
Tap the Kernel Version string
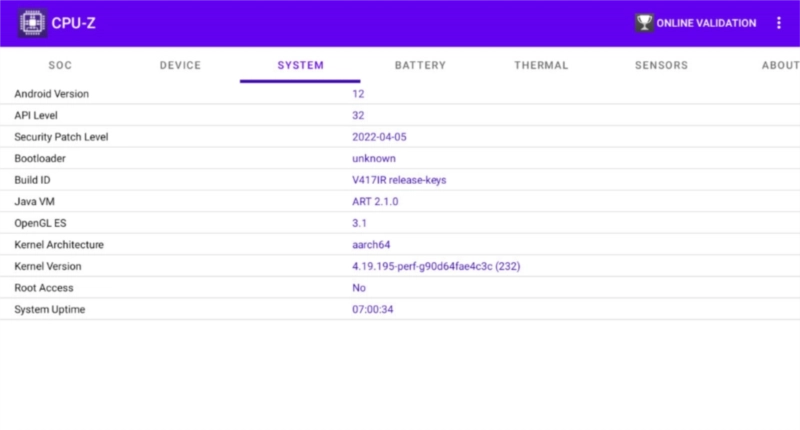tap(436, 267)
